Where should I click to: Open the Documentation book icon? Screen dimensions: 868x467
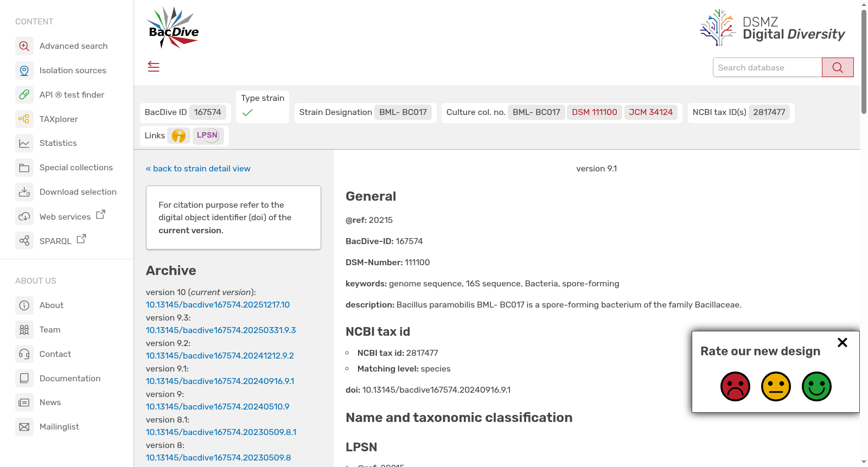pos(24,379)
